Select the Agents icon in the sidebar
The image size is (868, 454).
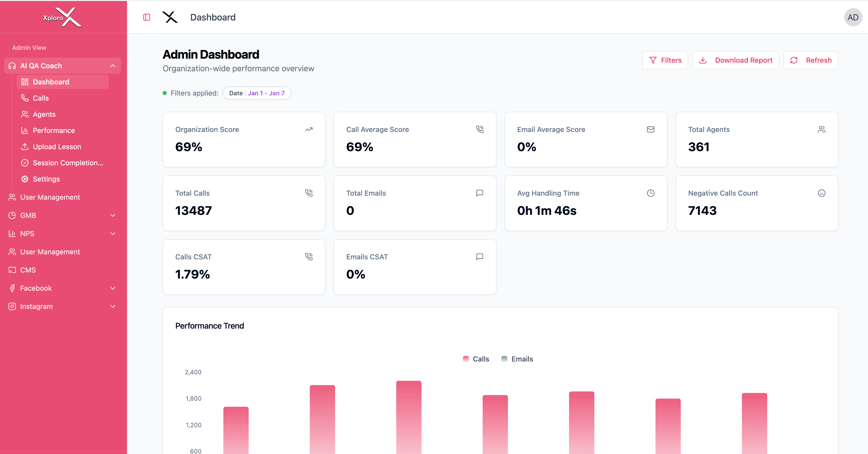(25, 114)
